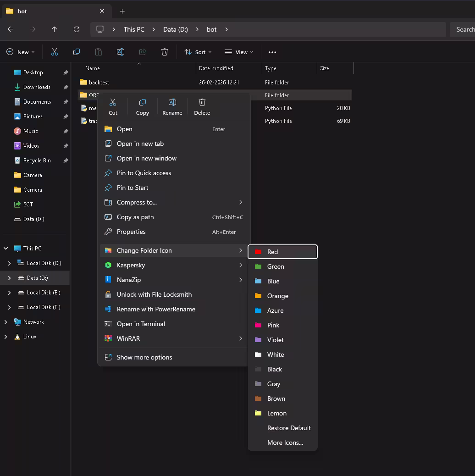Select Open in Terminal
Image resolution: width=475 pixels, height=476 pixels.
click(174, 324)
